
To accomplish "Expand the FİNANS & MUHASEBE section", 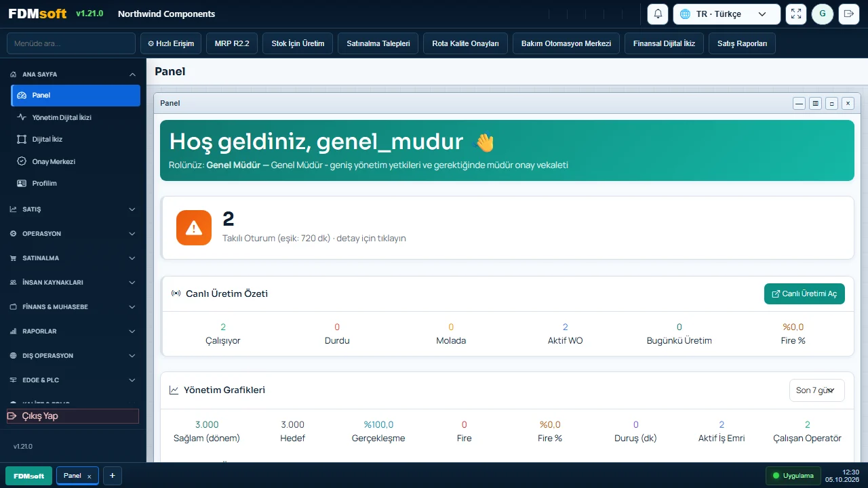I will pos(73,307).
